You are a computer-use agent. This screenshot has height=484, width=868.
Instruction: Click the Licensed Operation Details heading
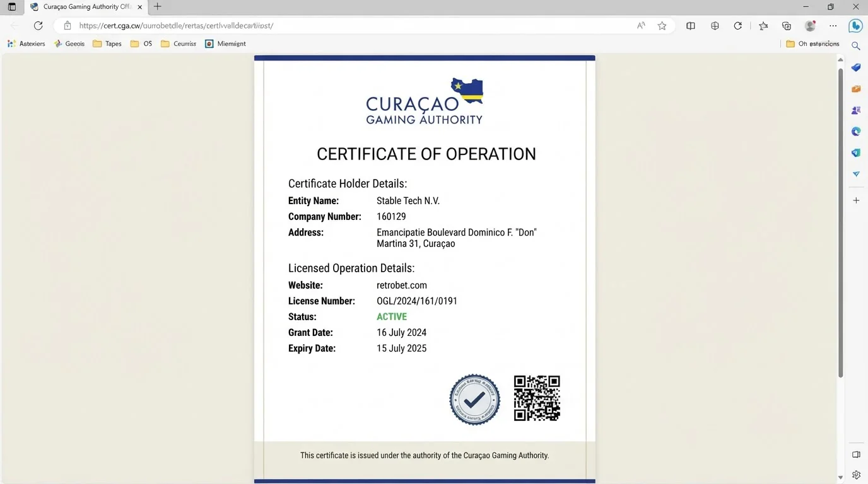click(351, 268)
